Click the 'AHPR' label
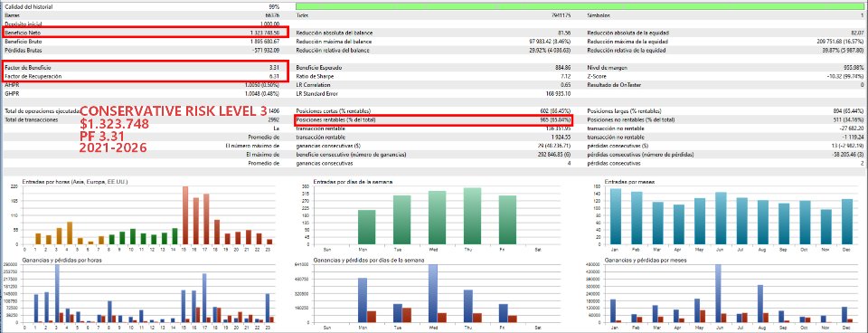The image size is (868, 333). tap(11, 85)
